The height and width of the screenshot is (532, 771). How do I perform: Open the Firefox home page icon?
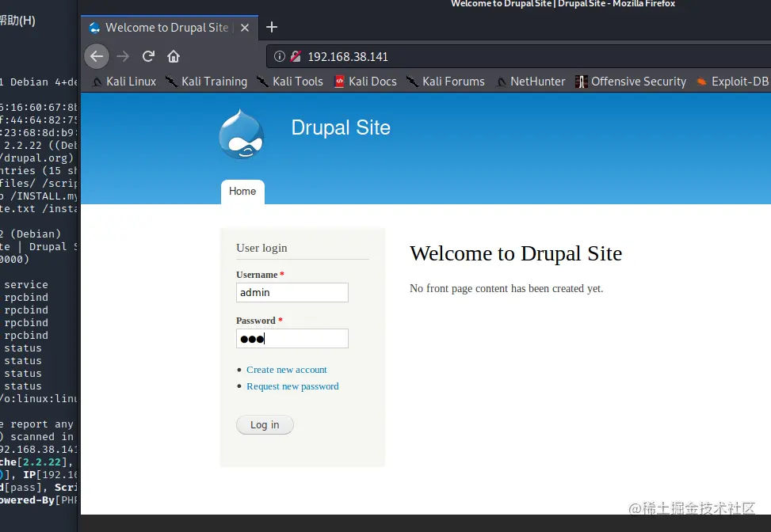pos(173,56)
